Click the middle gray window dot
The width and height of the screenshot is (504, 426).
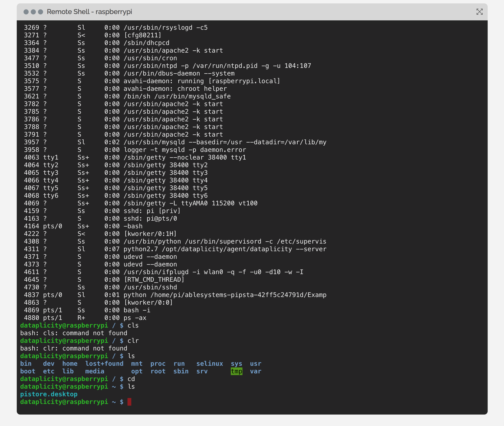tap(33, 12)
